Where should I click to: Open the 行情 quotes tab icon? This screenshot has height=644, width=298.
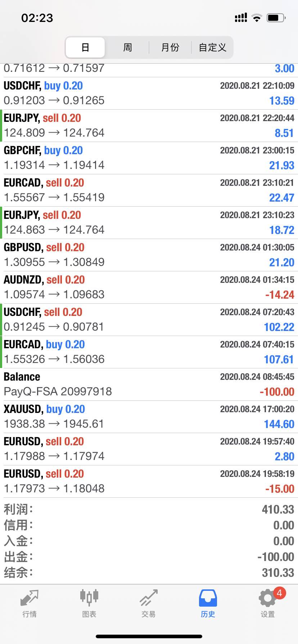coord(30,597)
